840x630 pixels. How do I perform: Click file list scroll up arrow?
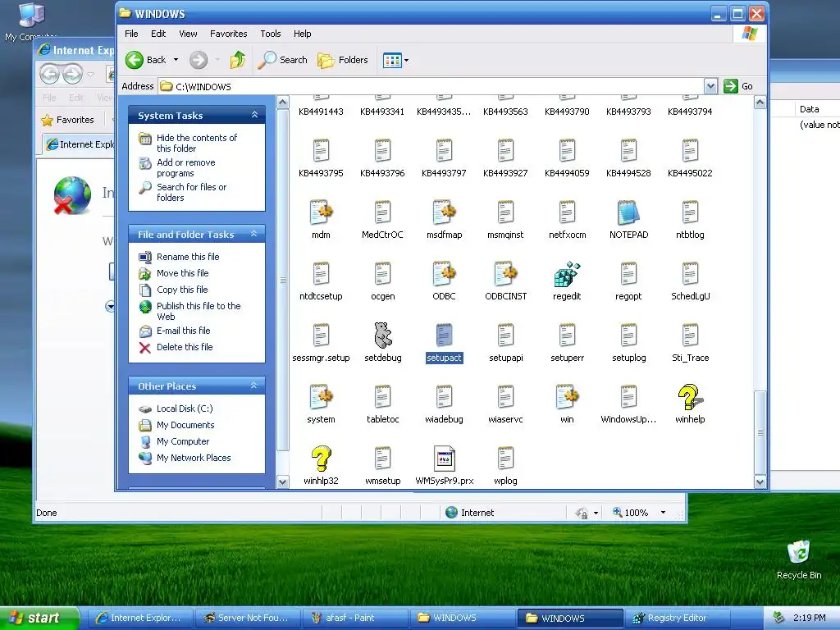(x=760, y=103)
